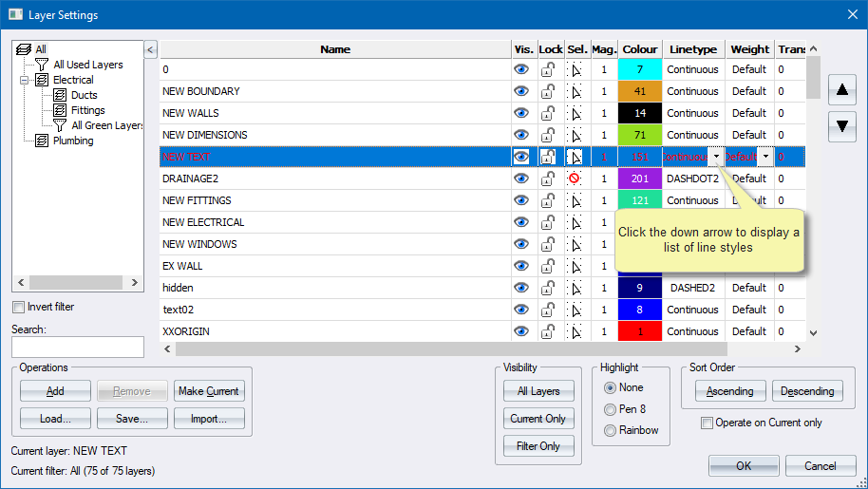Move layer down with the down arrow button
The height and width of the screenshot is (489, 868).
841,125
